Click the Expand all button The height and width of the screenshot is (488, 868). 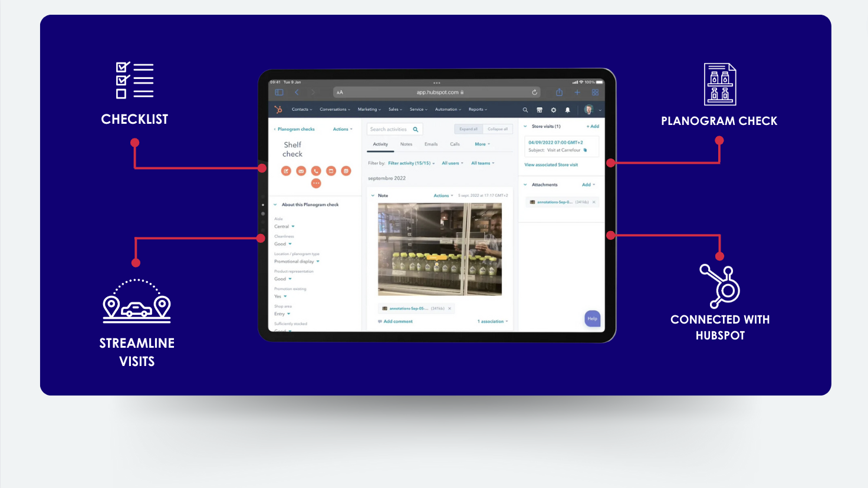pos(469,129)
